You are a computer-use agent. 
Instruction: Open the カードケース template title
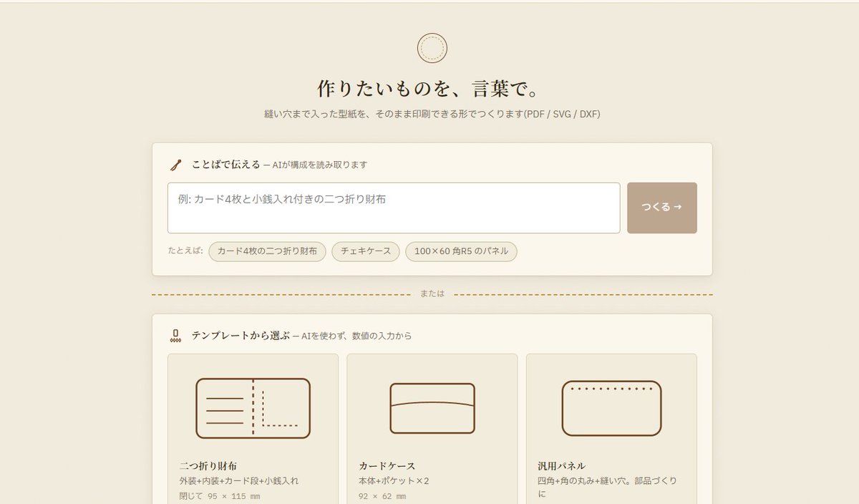point(387,465)
